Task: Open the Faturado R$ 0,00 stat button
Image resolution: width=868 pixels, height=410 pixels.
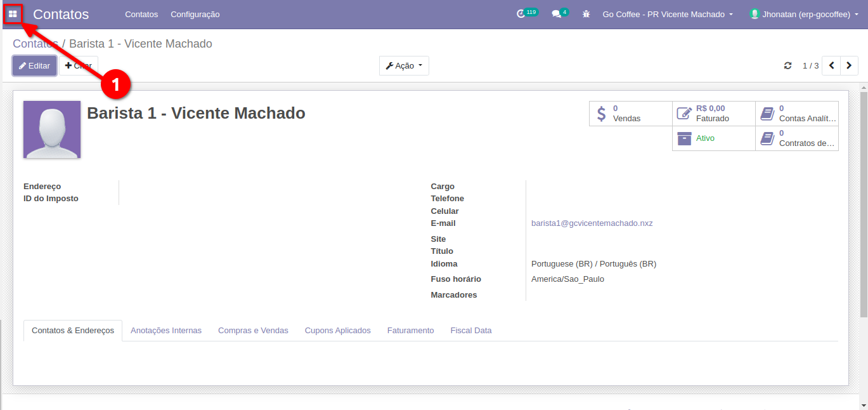Action: tap(713, 114)
